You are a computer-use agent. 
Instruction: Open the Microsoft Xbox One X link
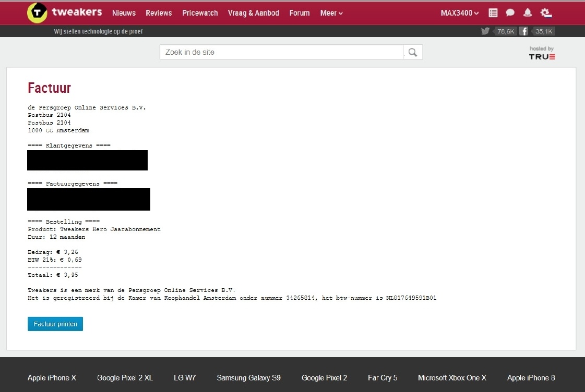(x=452, y=378)
